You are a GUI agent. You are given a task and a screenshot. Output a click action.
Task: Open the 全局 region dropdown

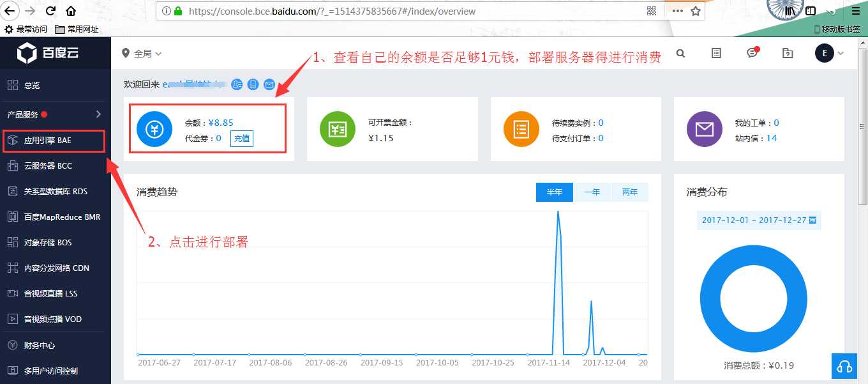[142, 54]
